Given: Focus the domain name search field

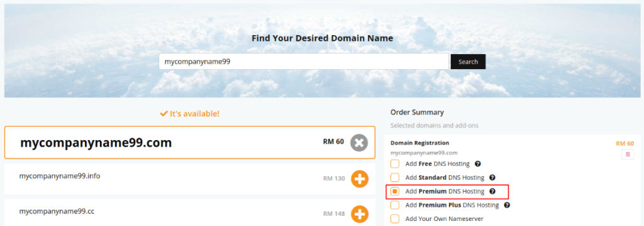Looking at the screenshot, I should [304, 62].
